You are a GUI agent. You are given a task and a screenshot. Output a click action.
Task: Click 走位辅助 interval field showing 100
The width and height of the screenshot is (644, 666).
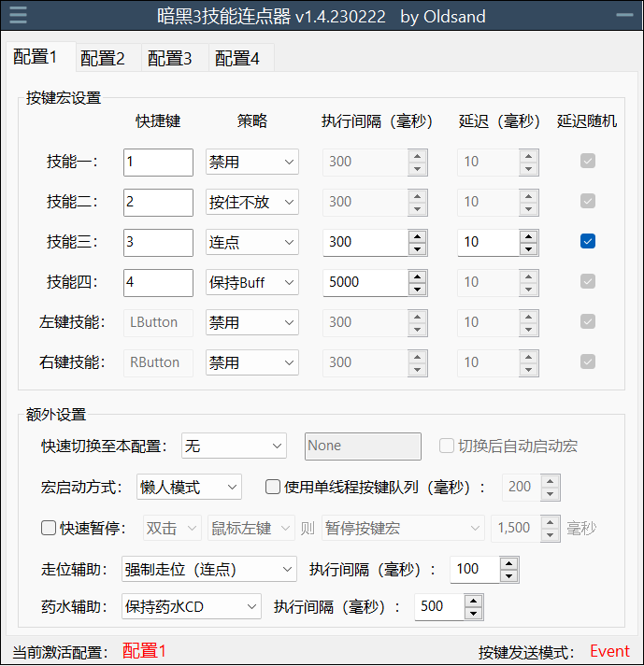point(475,569)
